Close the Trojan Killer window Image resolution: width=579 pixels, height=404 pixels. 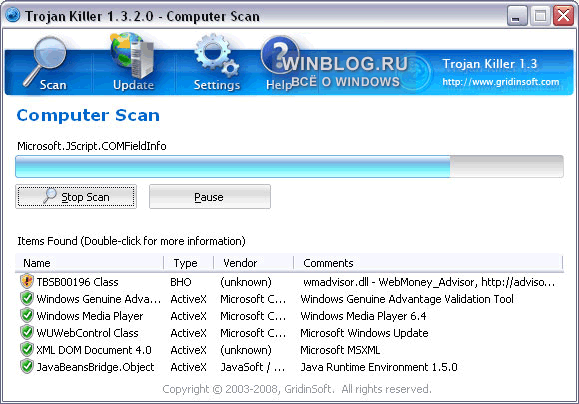[x=563, y=16]
